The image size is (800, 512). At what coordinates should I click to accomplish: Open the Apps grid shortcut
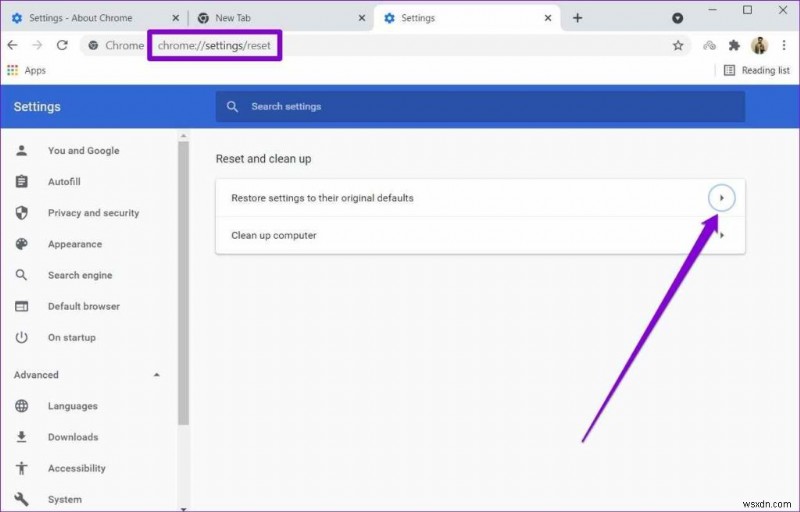27,70
